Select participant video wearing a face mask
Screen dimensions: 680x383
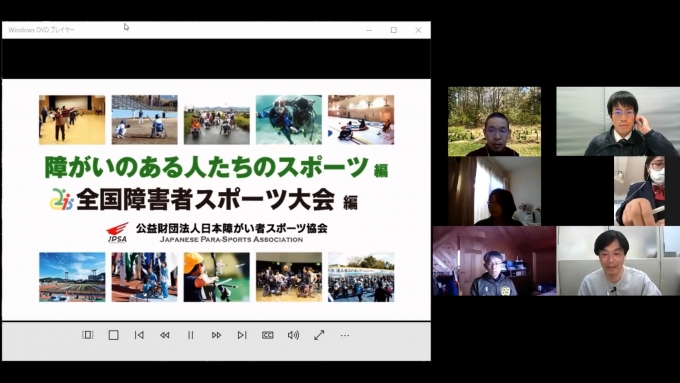click(x=640, y=191)
